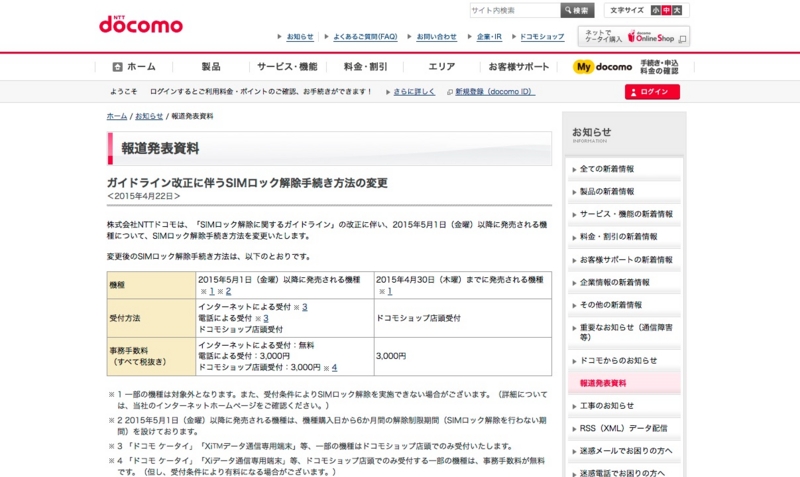Click the 検索 search button

click(577, 10)
